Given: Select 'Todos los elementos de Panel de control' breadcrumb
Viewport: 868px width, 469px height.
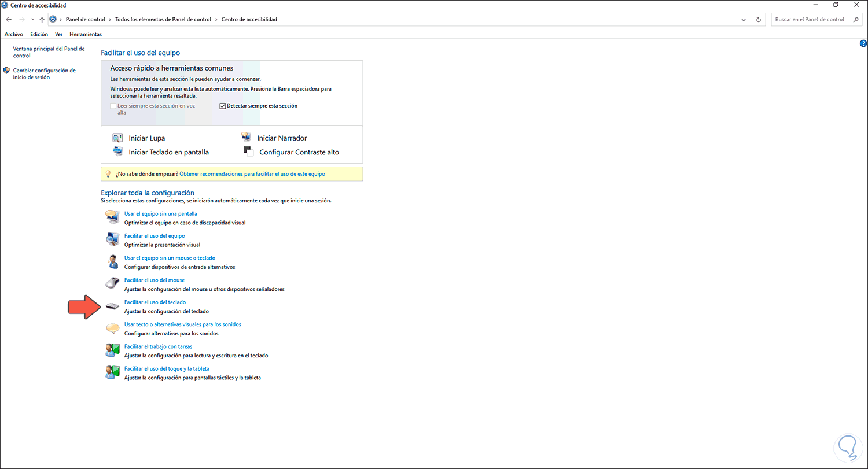Looking at the screenshot, I should pos(163,19).
